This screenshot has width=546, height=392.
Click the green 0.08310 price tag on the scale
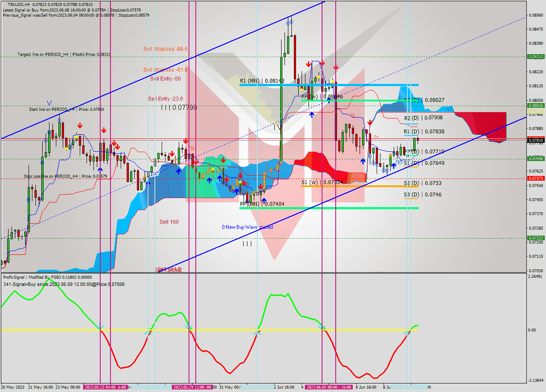(x=536, y=56)
